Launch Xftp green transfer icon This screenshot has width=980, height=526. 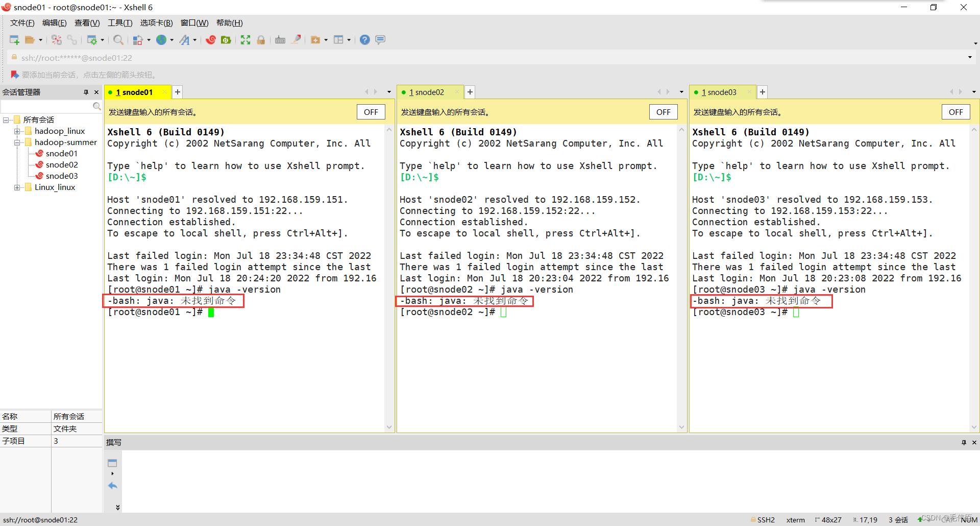(x=226, y=40)
